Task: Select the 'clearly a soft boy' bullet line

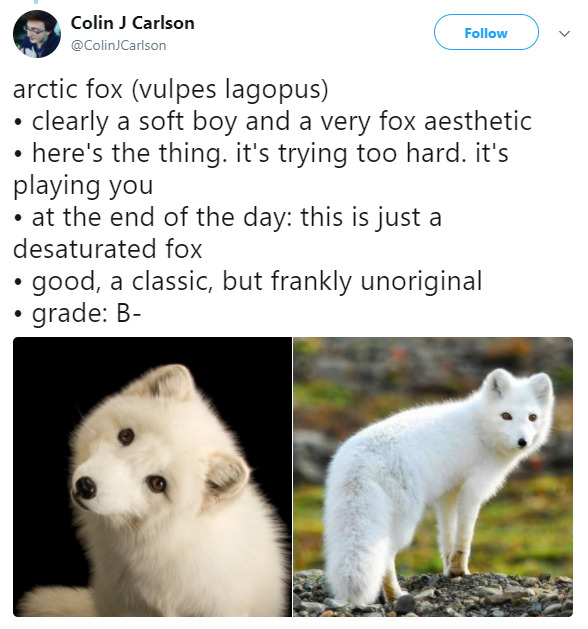Action: pyautogui.click(x=273, y=121)
